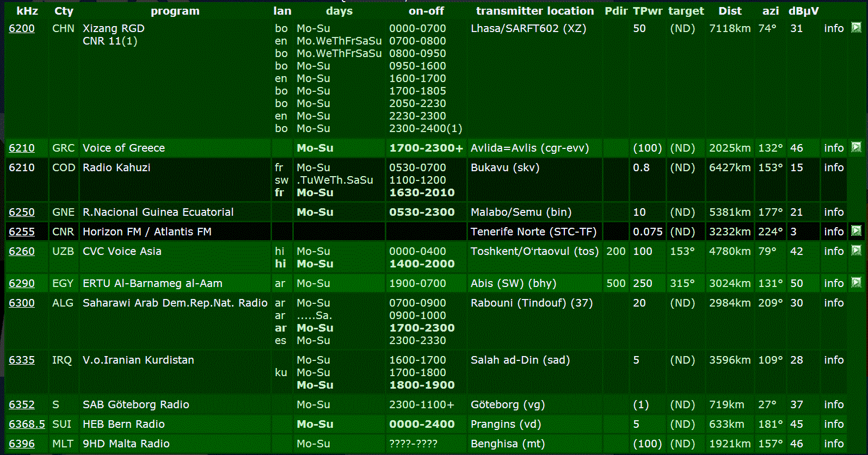868x455 pixels.
Task: Play the Horizon FM / Atlantis FM stream
Action: pyautogui.click(x=856, y=231)
